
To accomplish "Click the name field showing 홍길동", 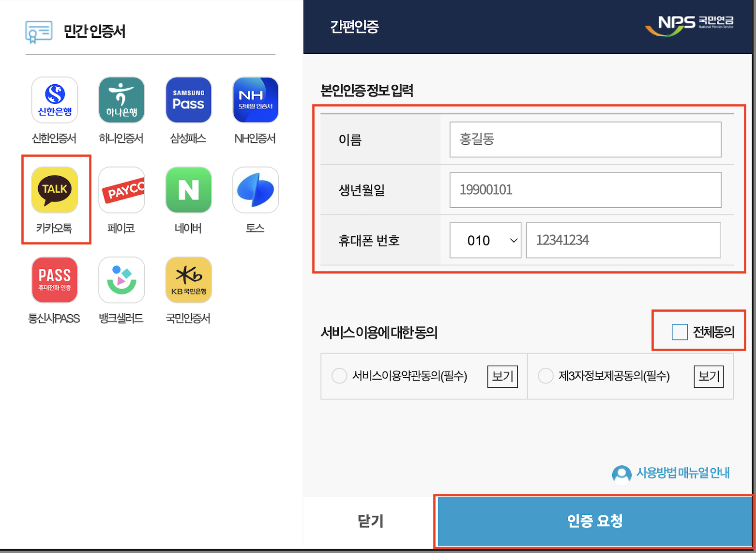I will coord(585,139).
